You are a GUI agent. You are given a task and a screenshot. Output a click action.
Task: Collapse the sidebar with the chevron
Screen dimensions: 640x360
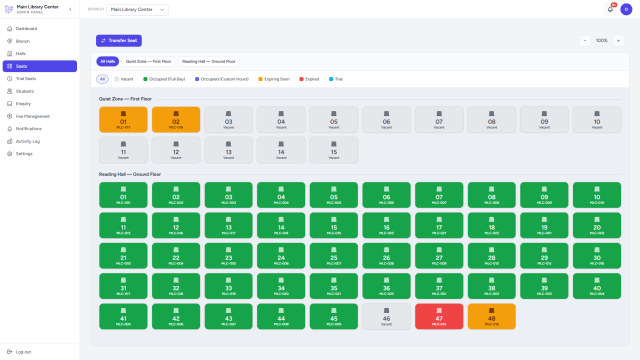coord(70,9)
